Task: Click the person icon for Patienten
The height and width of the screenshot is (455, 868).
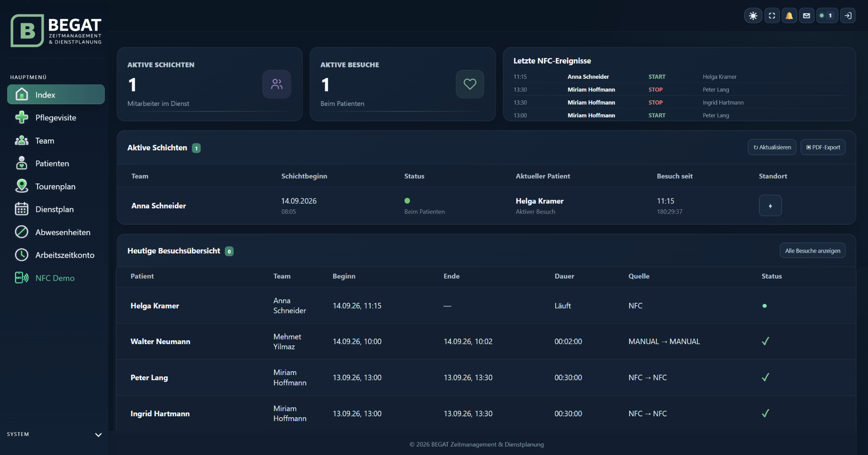Action: pos(22,163)
